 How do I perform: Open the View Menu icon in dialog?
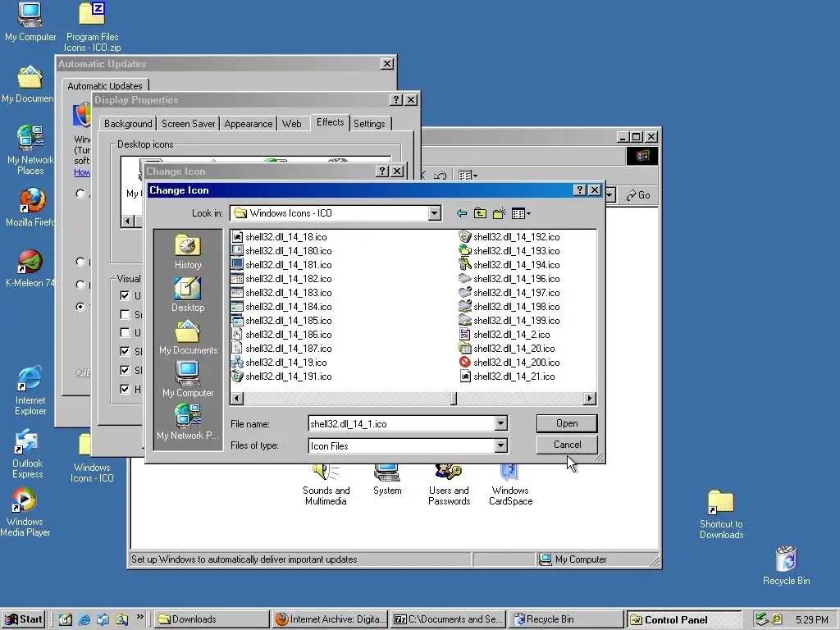pos(521,213)
